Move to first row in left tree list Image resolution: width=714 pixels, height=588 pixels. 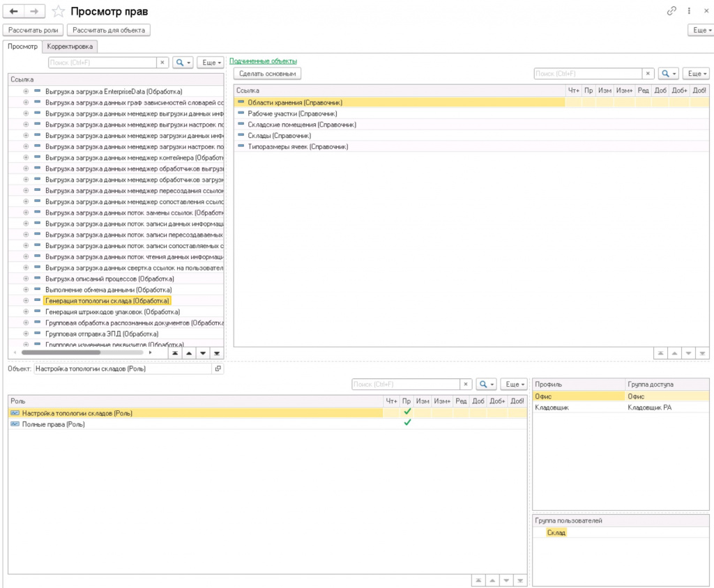click(x=175, y=353)
